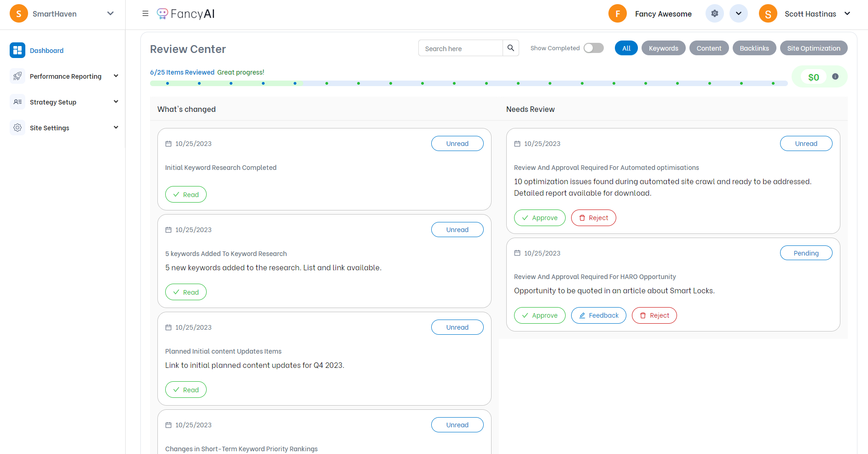This screenshot has width=868, height=454.
Task: Approve the automated optimisations review
Action: click(539, 218)
